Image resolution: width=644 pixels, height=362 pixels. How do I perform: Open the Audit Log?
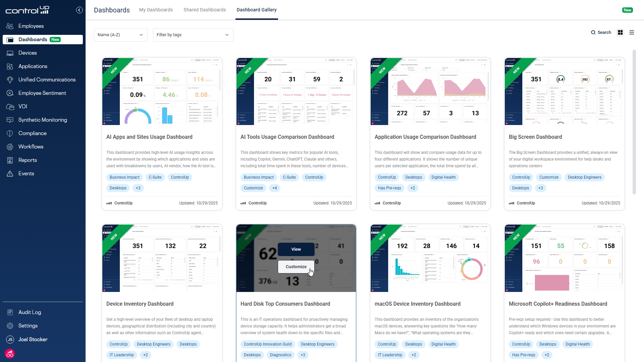coord(29,312)
